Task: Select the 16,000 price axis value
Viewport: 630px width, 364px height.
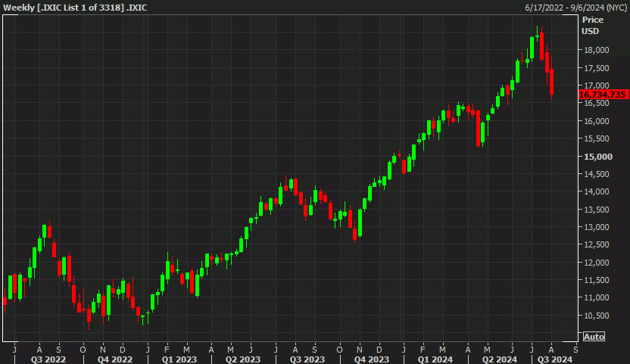Action: 596,121
